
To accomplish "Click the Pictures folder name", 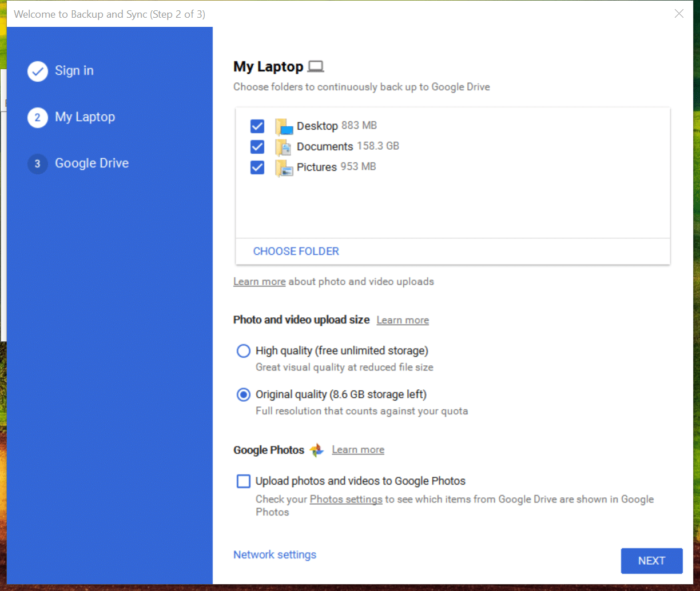I will pyautogui.click(x=317, y=167).
